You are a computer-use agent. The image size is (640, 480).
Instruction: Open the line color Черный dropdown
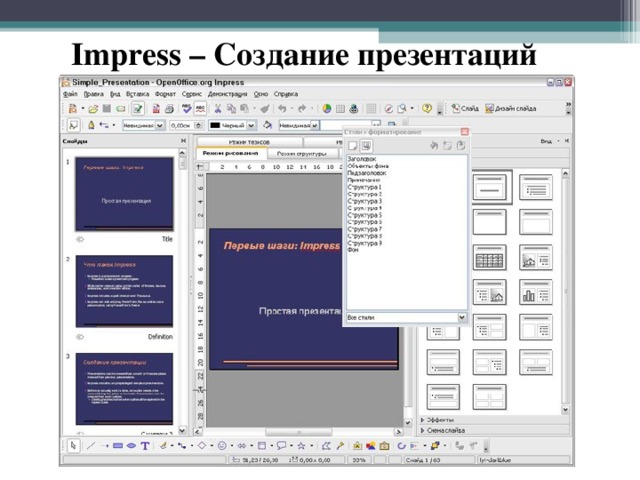(x=251, y=125)
